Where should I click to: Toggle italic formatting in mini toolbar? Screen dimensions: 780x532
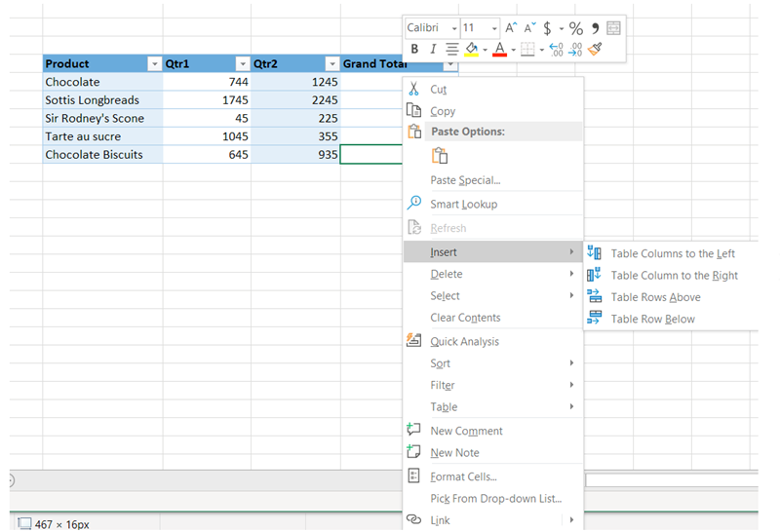[433, 49]
